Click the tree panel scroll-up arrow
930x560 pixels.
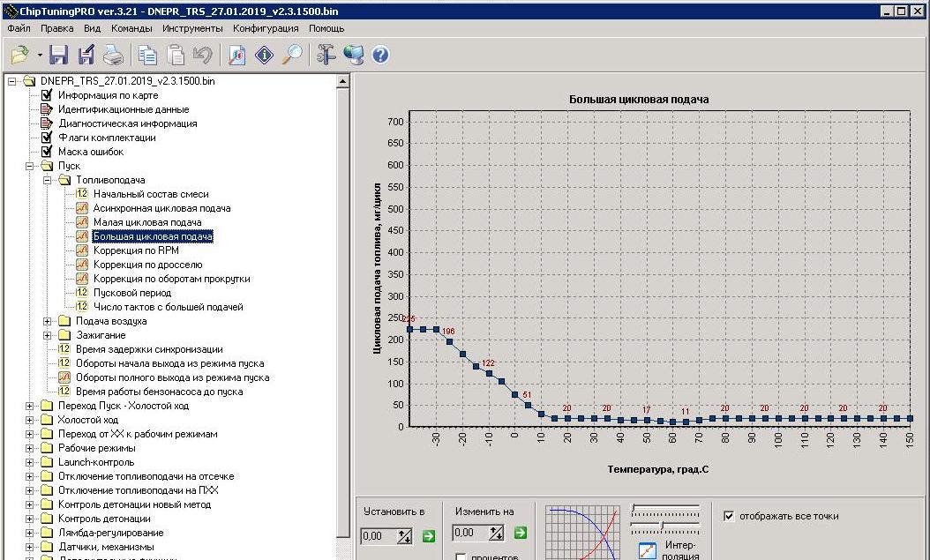tap(343, 81)
